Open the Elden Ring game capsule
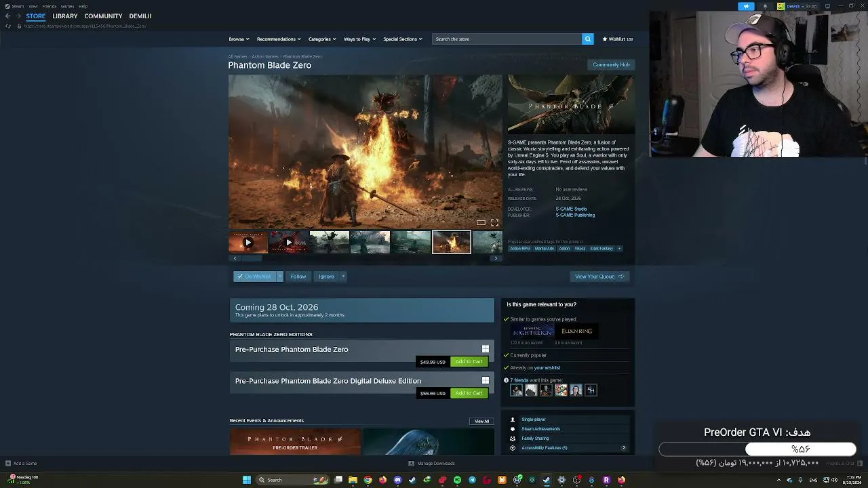The height and width of the screenshot is (488, 868). [x=577, y=331]
